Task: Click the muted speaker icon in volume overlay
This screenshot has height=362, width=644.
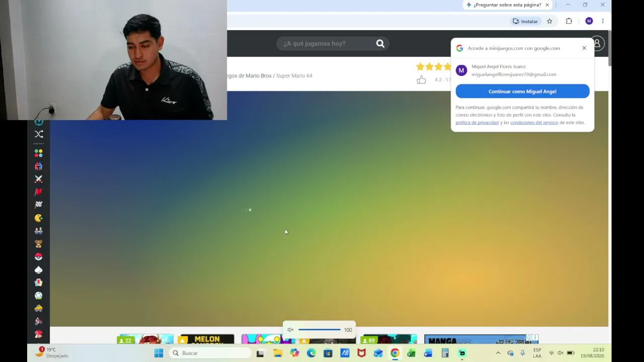Action: pos(290,330)
